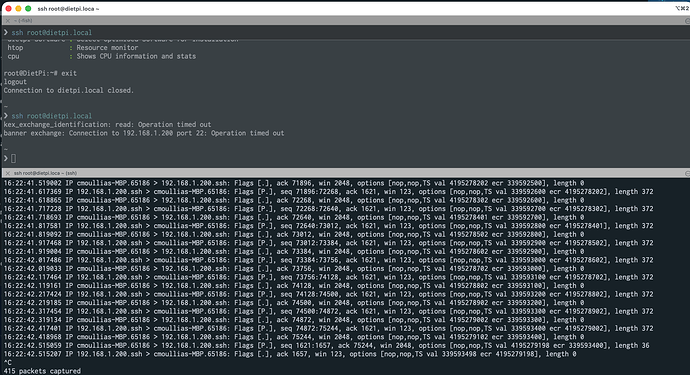
Task: Click 'Connection to dietpi.local closed.' message
Action: pyautogui.click(x=69, y=90)
